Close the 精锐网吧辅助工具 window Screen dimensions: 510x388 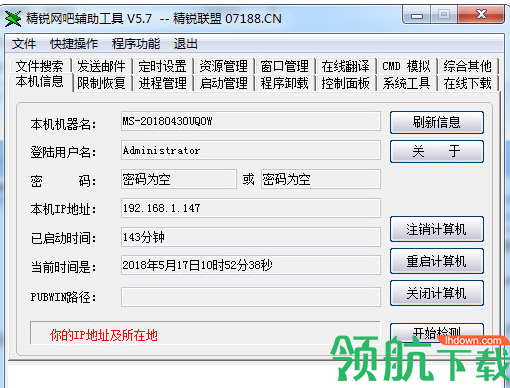point(481,15)
